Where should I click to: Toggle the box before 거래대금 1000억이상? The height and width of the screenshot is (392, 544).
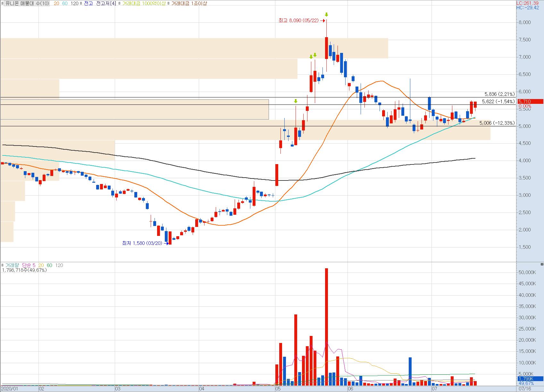(x=120, y=3)
